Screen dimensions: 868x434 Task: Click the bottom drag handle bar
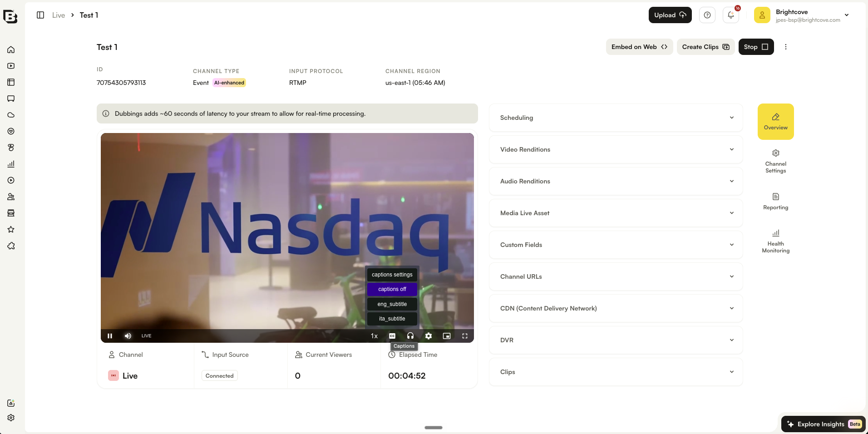pos(434,428)
